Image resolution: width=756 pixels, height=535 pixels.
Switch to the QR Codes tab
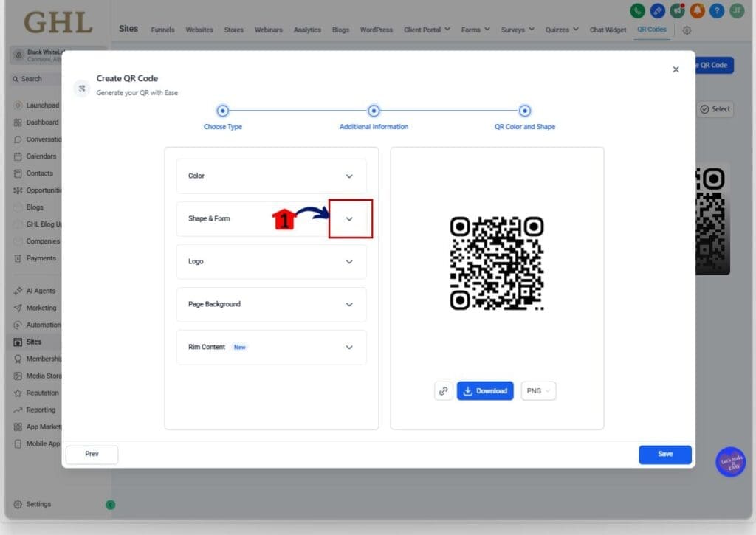coord(651,30)
